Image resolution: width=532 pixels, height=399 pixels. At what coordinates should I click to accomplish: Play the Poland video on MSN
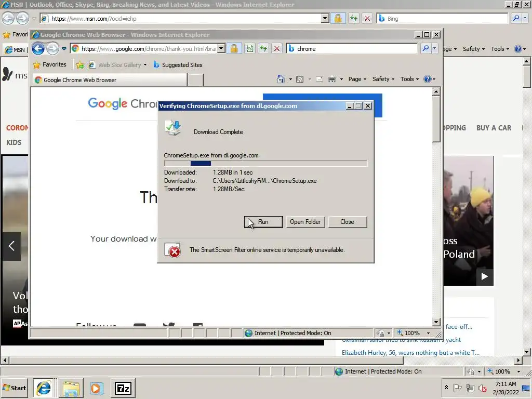click(x=485, y=276)
